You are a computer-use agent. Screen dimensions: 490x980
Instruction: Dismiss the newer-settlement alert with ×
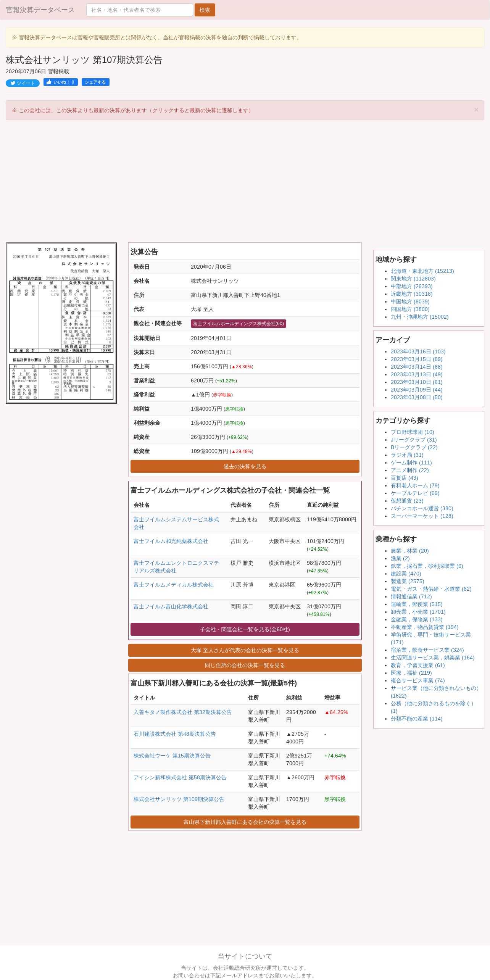[476, 110]
